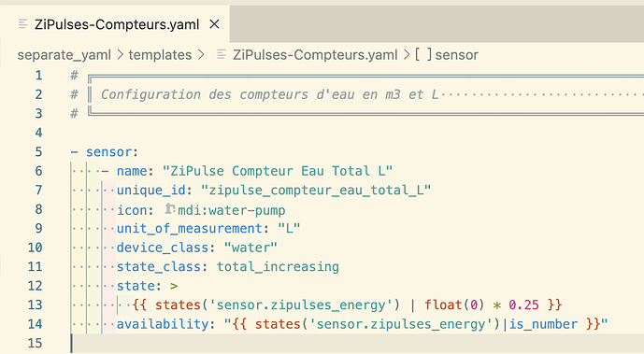The height and width of the screenshot is (354, 644).
Task: Click the ZiPulses-Compteurs.yaml breadcrumb file
Action: [315, 55]
